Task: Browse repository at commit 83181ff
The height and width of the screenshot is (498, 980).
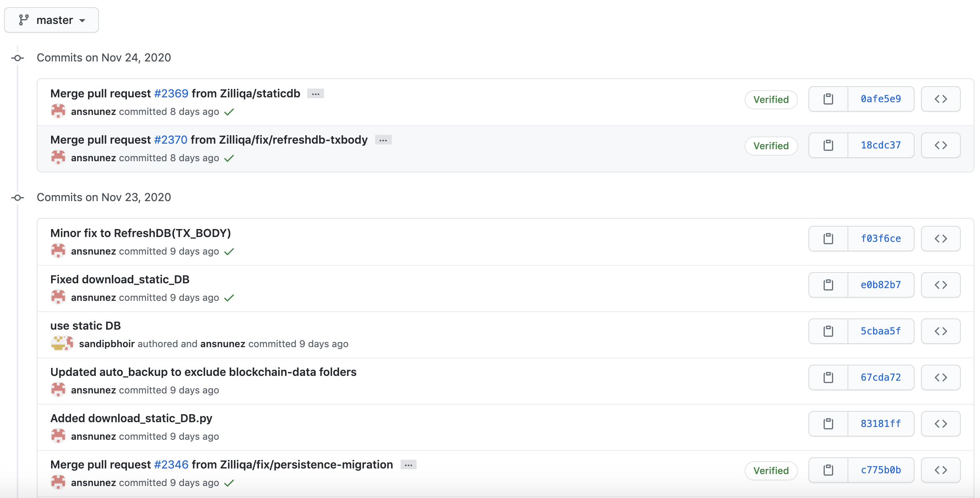Action: pos(940,424)
